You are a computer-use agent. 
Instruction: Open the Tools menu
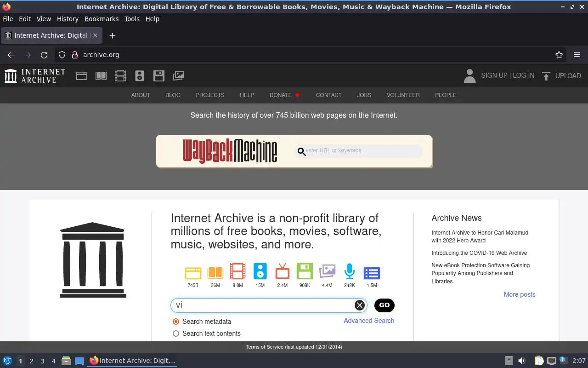132,19
